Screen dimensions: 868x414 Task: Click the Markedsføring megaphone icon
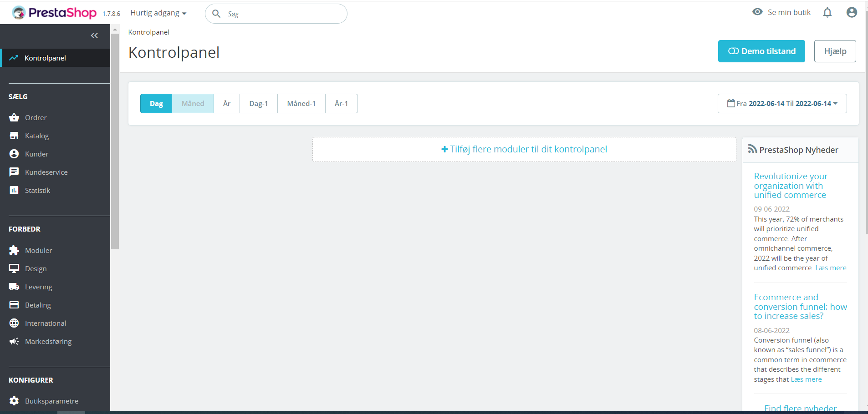click(14, 341)
